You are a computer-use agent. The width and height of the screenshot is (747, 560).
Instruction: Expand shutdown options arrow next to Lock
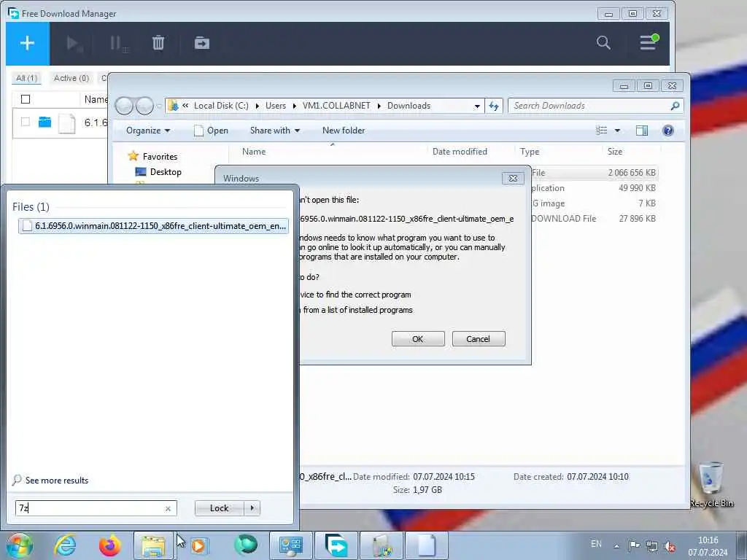coord(252,508)
